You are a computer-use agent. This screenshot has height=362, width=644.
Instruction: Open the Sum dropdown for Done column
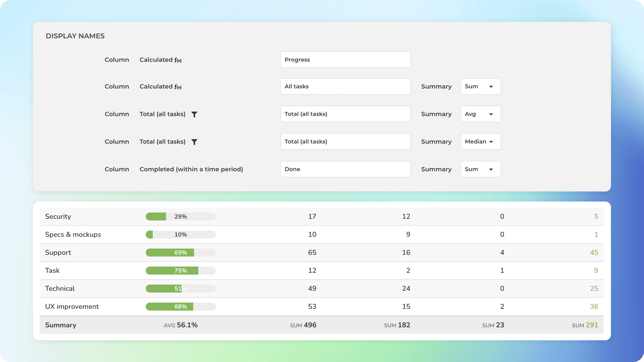tap(480, 169)
